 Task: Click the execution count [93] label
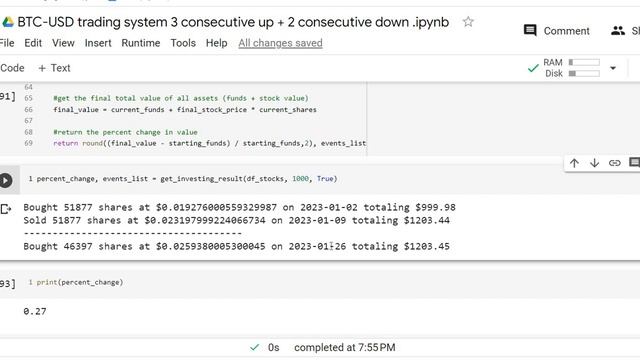[x=8, y=283]
